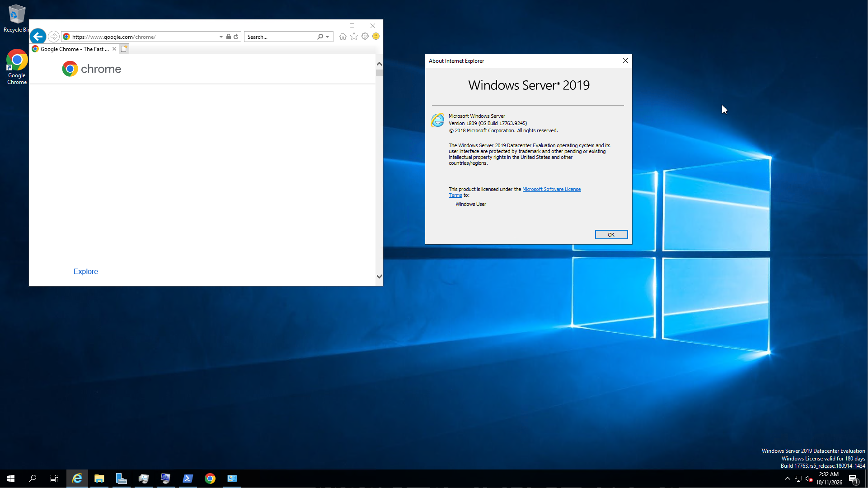
Task: Open Internet Explorer from the taskbar
Action: pos(77,479)
